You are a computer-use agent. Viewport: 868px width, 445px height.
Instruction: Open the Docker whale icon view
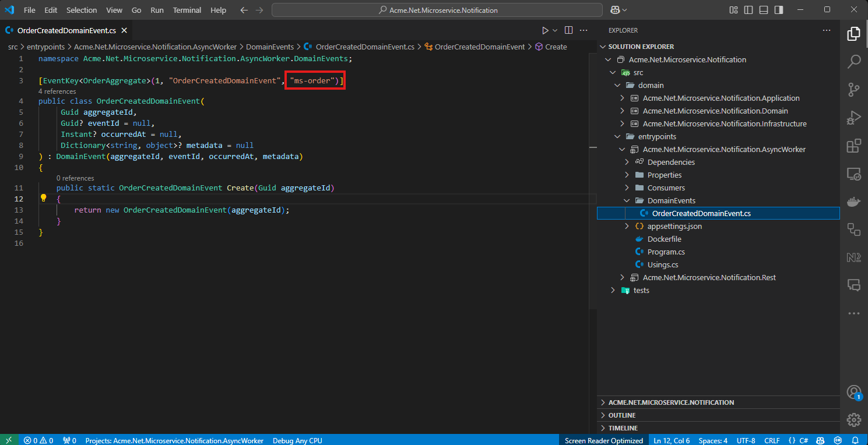pos(853,202)
